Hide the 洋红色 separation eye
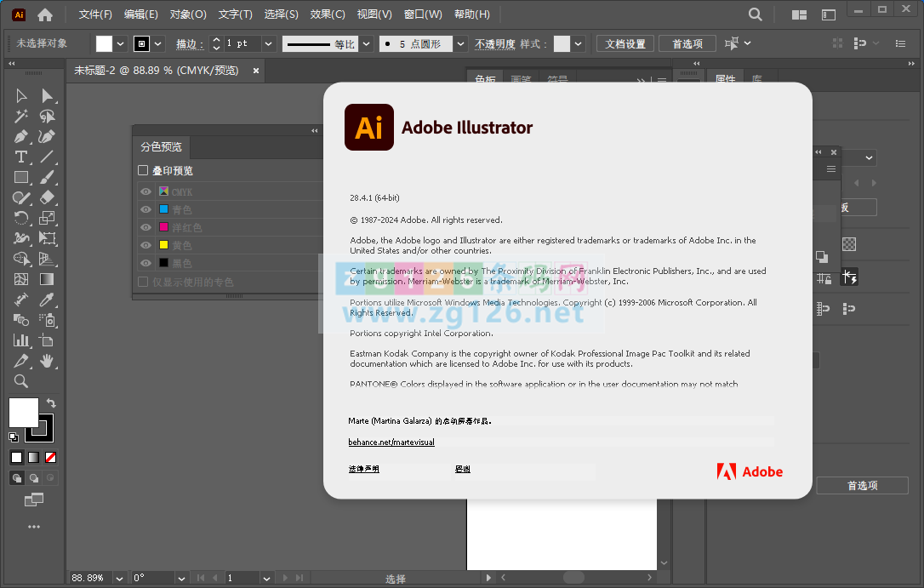 [x=145, y=227]
